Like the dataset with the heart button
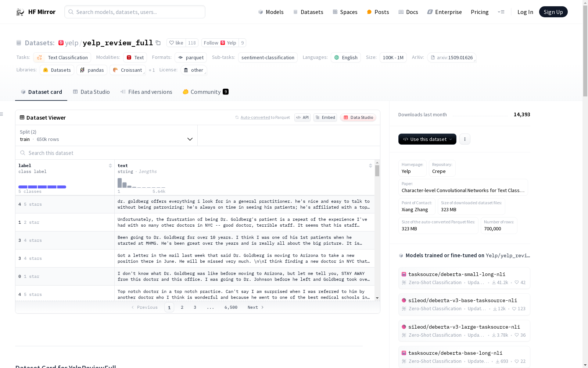 [176, 43]
